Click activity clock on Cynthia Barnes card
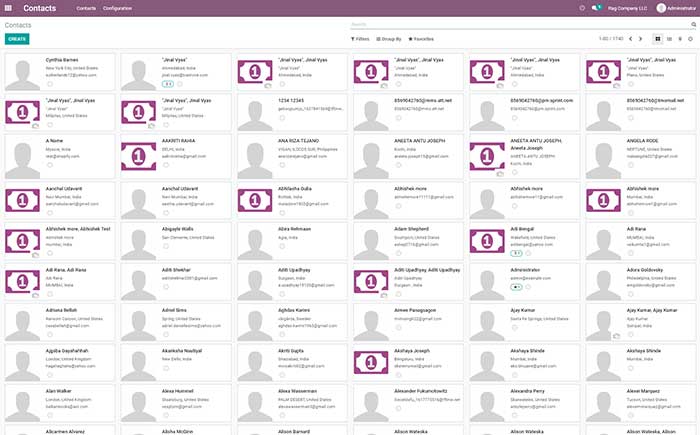The width and height of the screenshot is (700, 435). pos(50,84)
